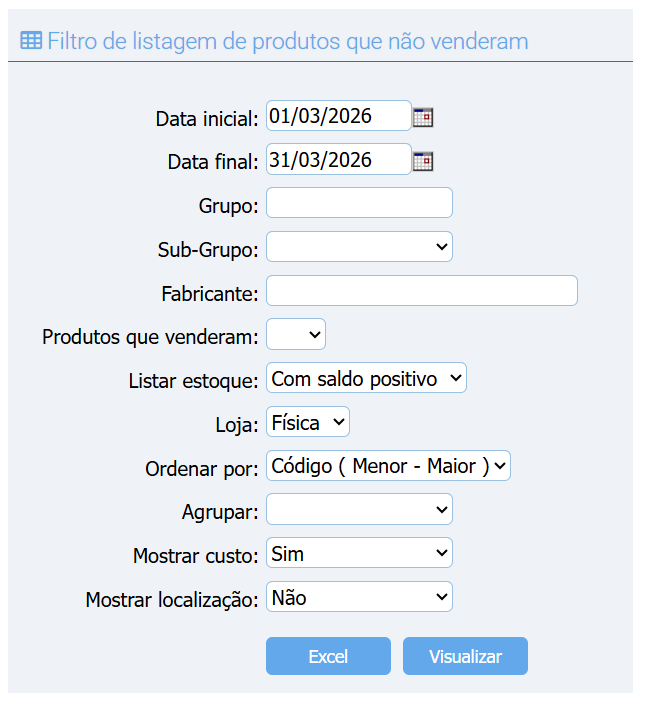Open the Sub-Grupo dropdown
The height and width of the screenshot is (722, 646).
pyautogui.click(x=359, y=246)
